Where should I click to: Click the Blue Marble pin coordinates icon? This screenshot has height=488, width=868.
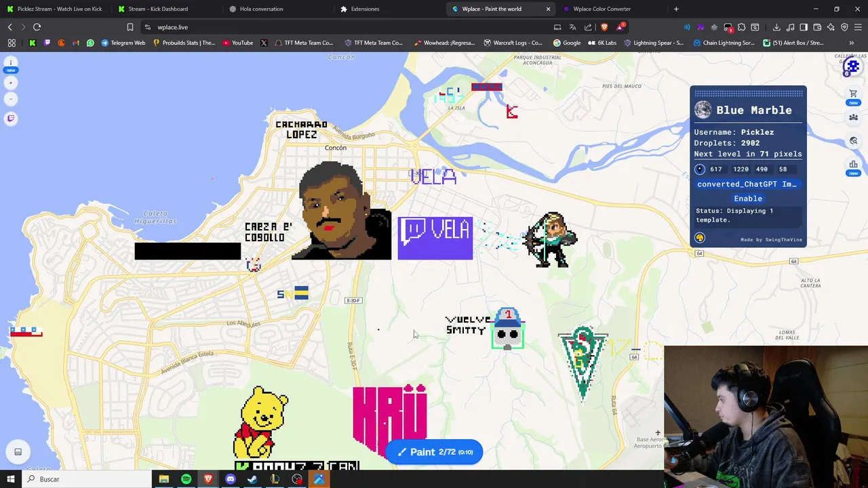pos(700,169)
